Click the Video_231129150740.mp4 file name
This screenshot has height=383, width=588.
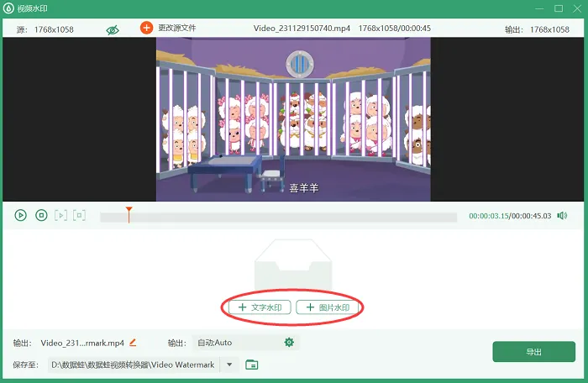click(302, 28)
